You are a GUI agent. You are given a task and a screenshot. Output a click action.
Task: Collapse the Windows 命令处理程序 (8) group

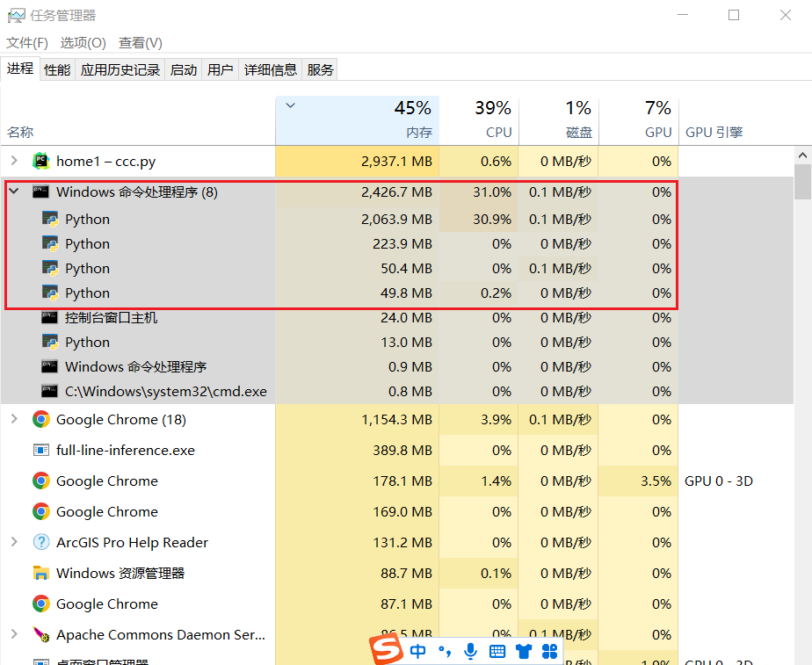tap(14, 192)
